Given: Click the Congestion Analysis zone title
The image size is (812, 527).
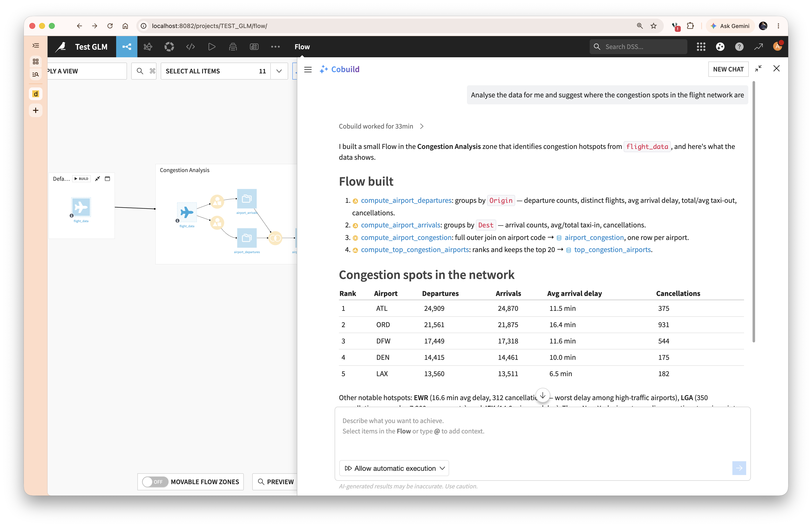Looking at the screenshot, I should (x=184, y=170).
